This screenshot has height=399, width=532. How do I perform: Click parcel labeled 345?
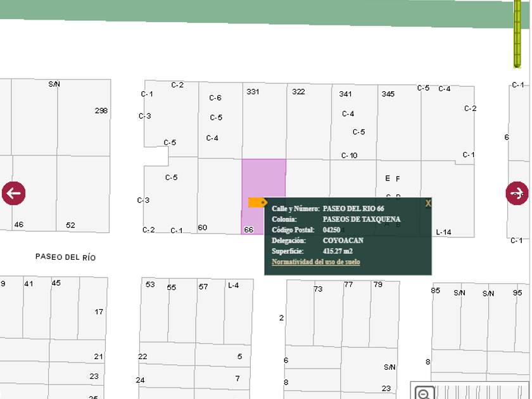tap(388, 94)
